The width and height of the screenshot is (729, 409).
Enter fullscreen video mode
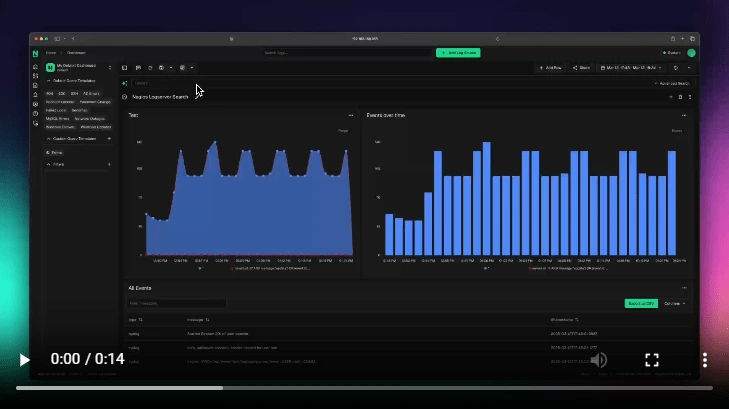tap(651, 359)
